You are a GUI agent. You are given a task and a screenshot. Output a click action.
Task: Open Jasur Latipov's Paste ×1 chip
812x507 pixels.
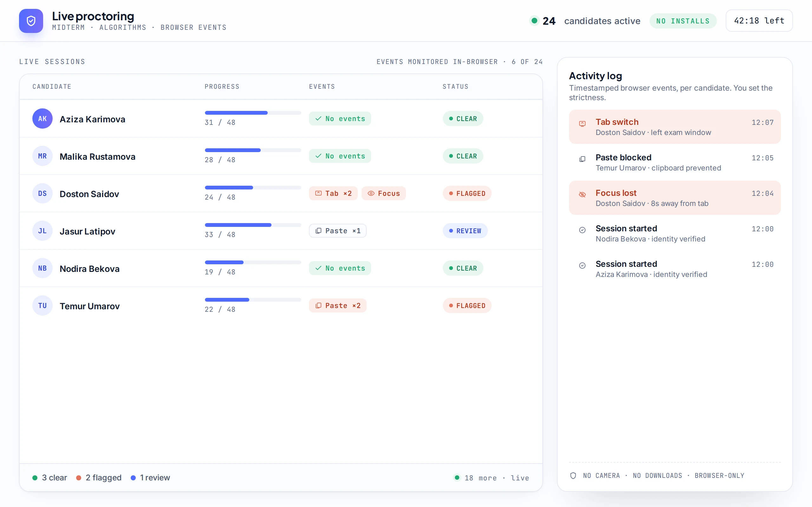337,231
